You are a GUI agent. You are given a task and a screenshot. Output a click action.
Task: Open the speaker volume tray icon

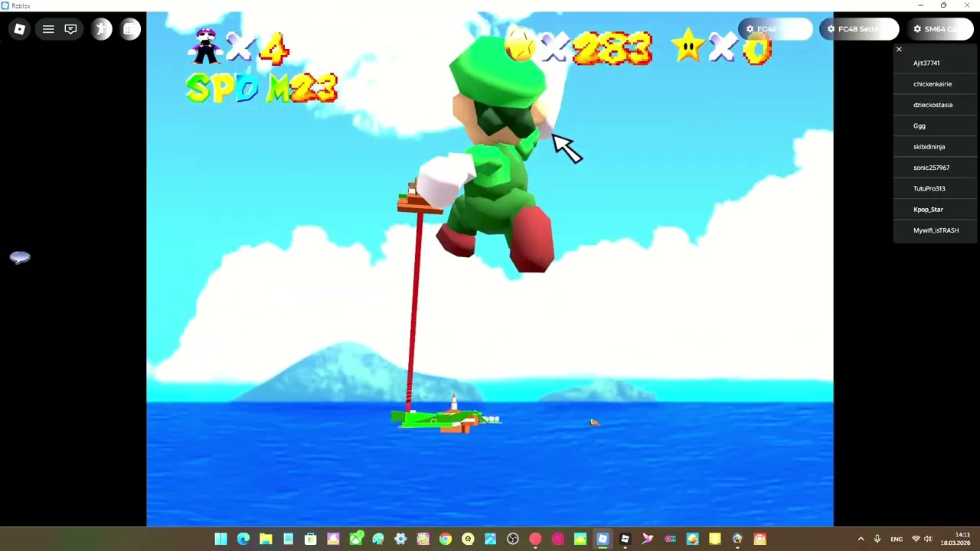click(x=928, y=539)
